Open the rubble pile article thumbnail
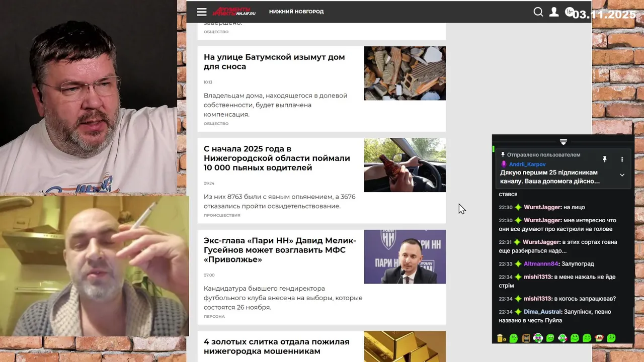 (x=405, y=73)
